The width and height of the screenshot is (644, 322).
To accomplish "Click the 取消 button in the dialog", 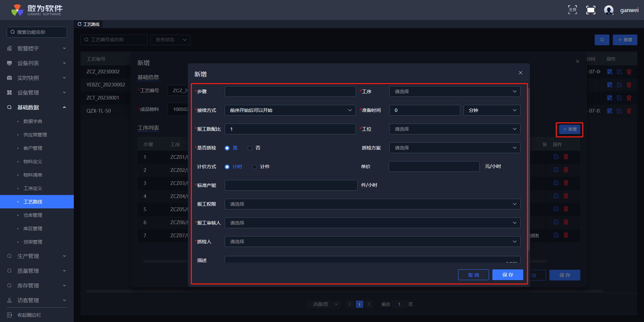I will (473, 275).
